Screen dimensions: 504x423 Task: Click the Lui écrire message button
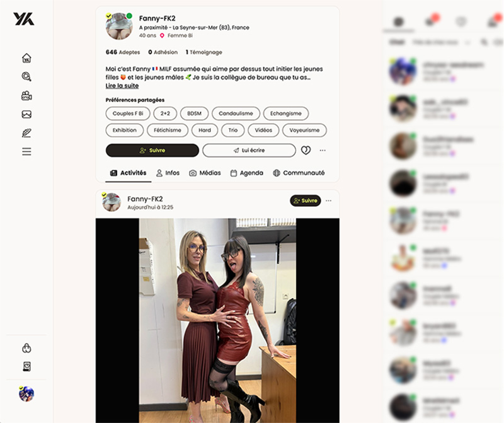coord(249,150)
